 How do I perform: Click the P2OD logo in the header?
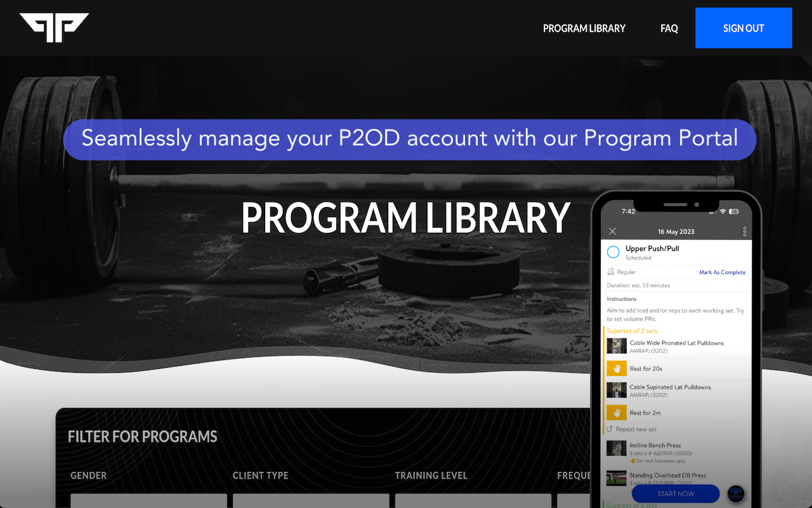tap(54, 28)
